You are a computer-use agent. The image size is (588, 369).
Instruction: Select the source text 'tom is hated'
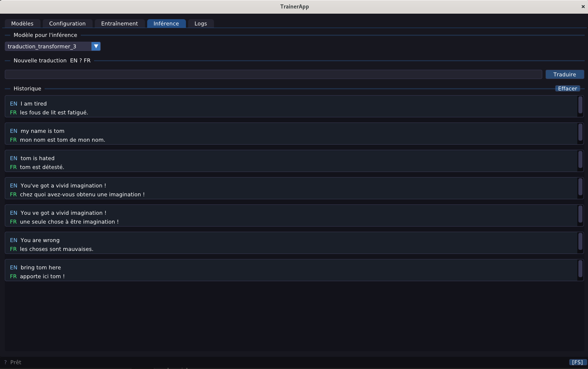pos(38,158)
